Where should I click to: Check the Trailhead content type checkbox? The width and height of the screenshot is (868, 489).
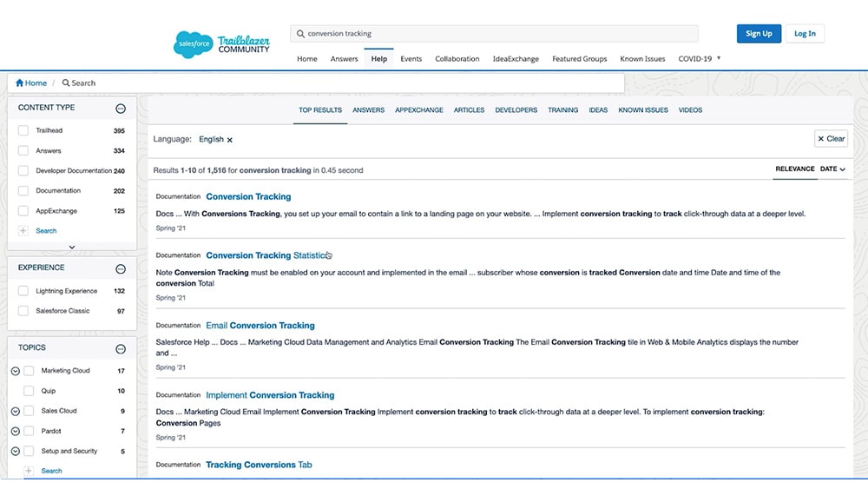tap(23, 131)
